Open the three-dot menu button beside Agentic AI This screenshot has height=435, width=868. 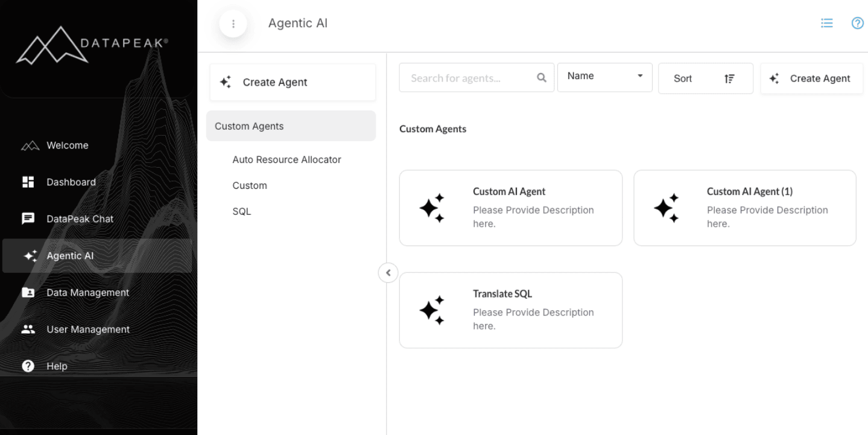[x=233, y=23]
